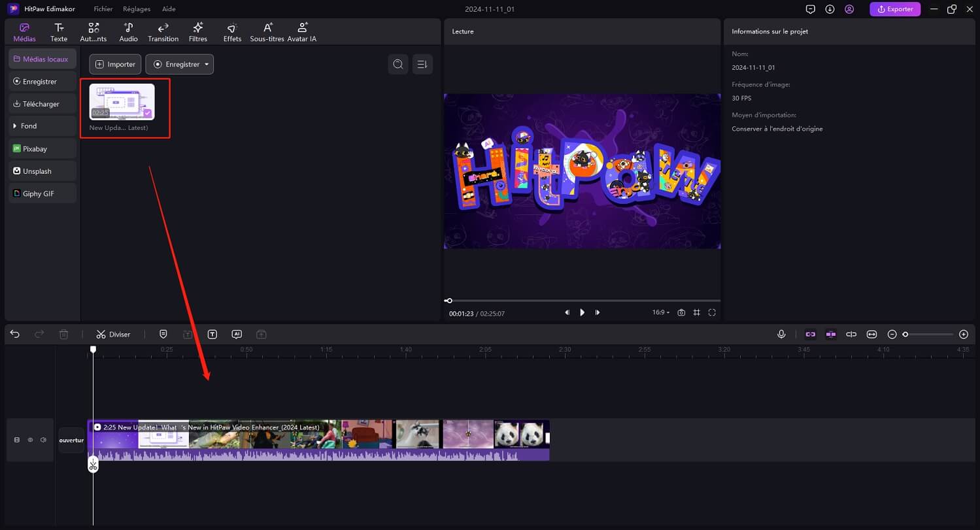
Task: Delete the selected clip with the trash icon
Action: (63, 334)
